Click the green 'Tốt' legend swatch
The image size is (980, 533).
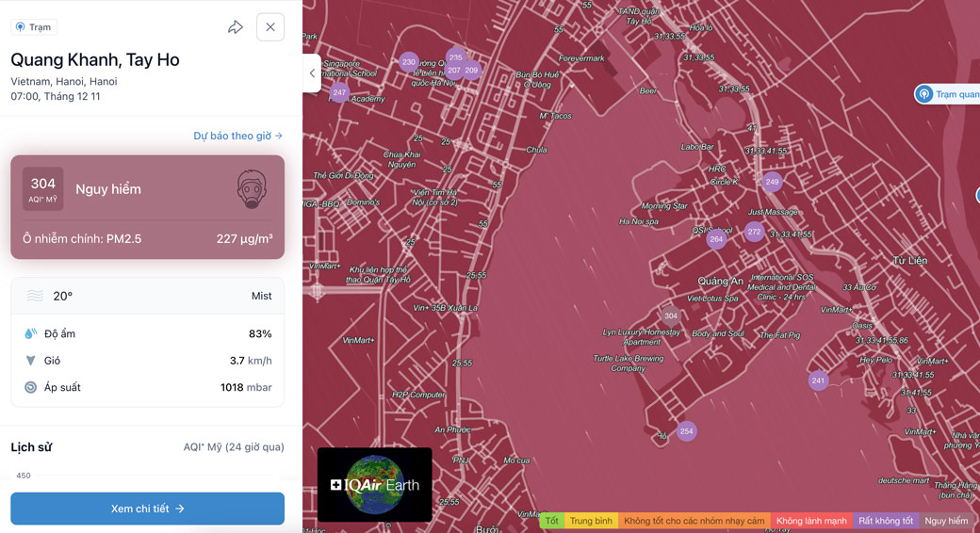(552, 521)
